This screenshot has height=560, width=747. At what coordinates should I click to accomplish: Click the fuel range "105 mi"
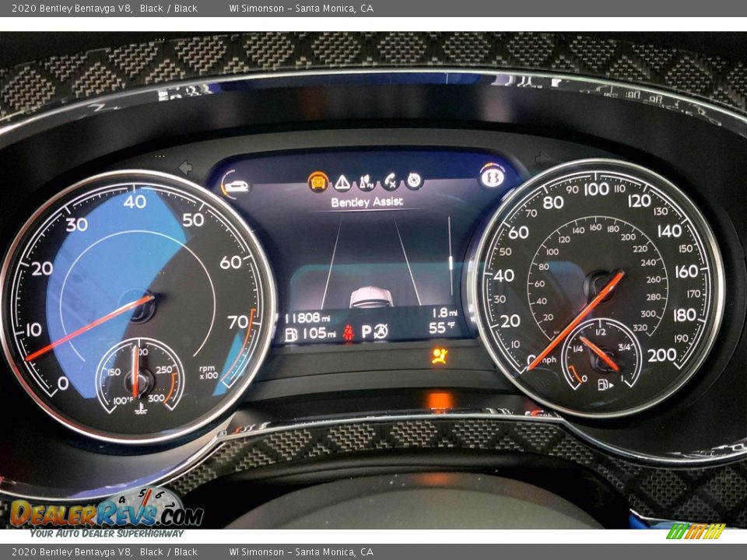[318, 334]
